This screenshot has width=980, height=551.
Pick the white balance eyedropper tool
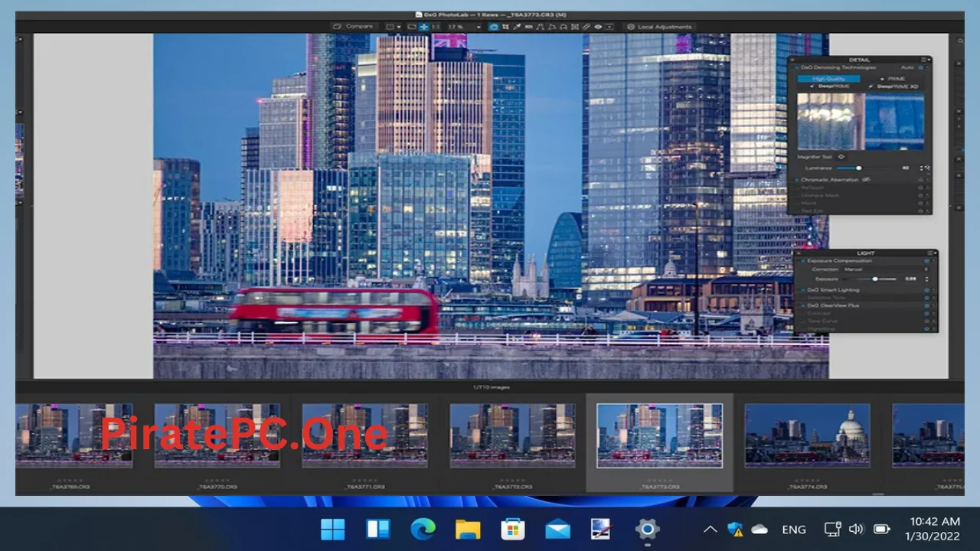[517, 27]
